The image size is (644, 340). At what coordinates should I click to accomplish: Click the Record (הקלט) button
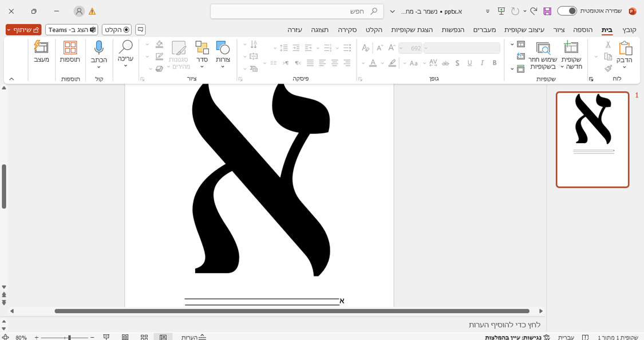[116, 30]
